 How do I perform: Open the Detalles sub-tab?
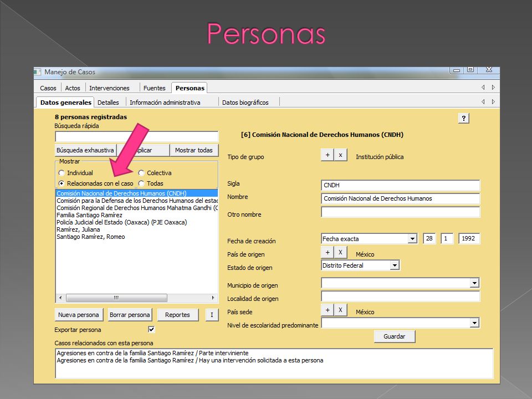tap(108, 102)
